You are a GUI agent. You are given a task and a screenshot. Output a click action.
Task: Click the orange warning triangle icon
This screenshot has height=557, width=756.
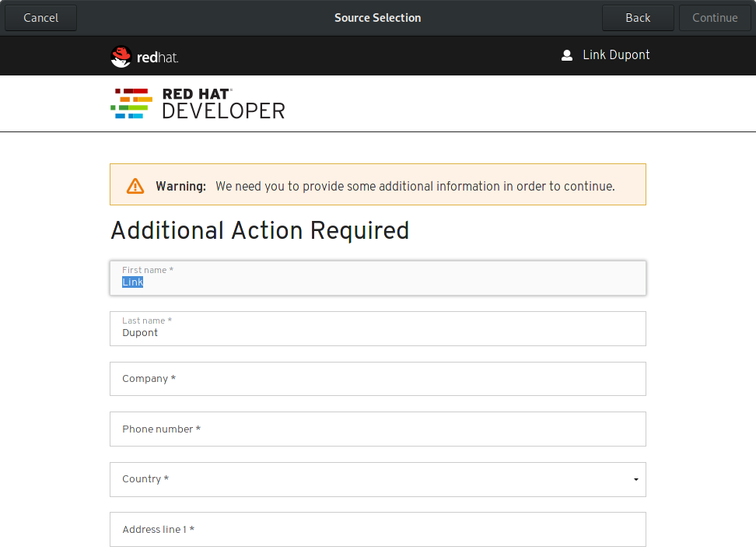[135, 186]
